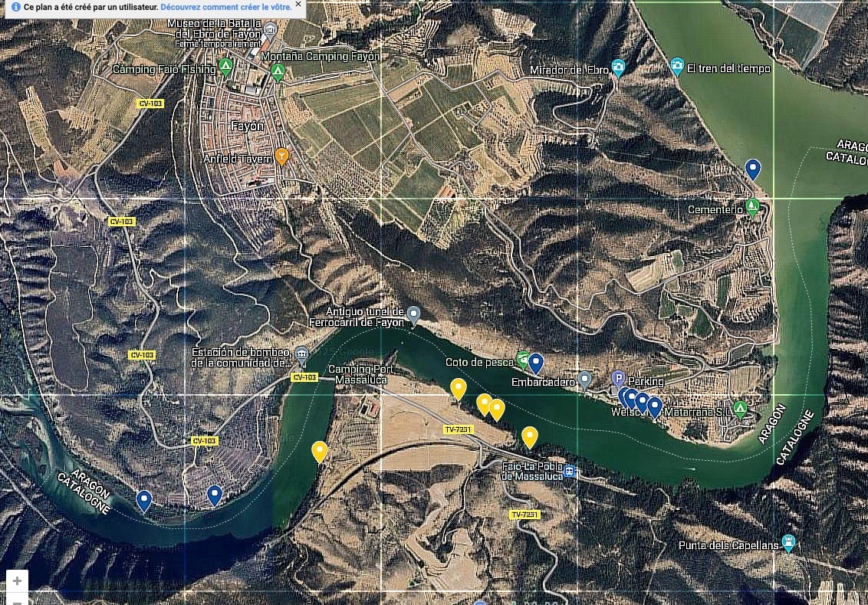Click the Fayón town name label
868x605 pixels.
247,126
